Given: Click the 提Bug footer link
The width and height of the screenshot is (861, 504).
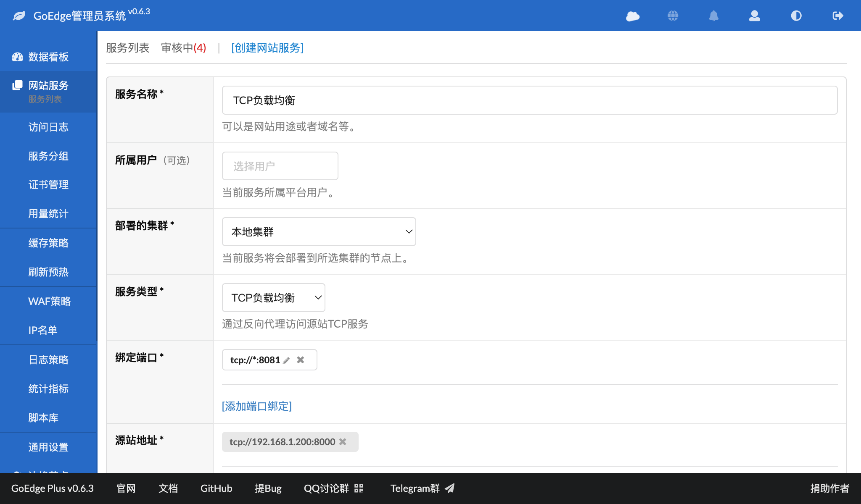Looking at the screenshot, I should (268, 488).
